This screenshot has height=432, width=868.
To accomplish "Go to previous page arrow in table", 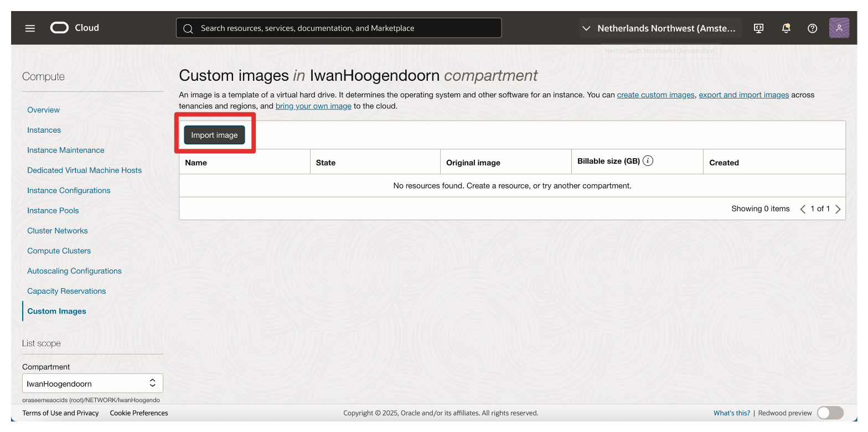I will coord(803,209).
